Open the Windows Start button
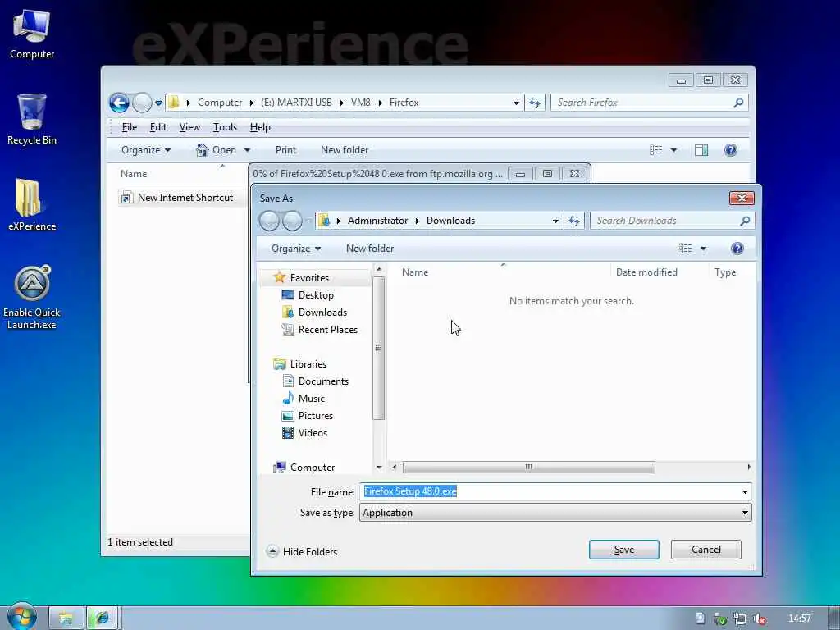840x630 pixels. click(22, 617)
